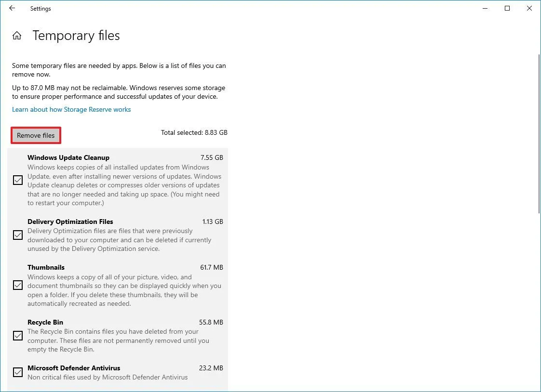This screenshot has width=541, height=392.
Task: Uncheck the Thumbnails checkbox
Action: click(18, 285)
